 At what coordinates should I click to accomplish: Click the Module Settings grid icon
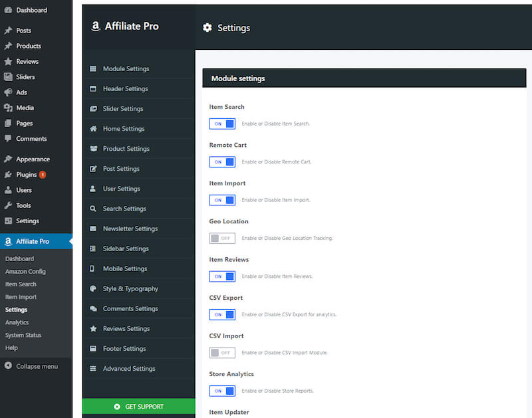pyautogui.click(x=93, y=69)
